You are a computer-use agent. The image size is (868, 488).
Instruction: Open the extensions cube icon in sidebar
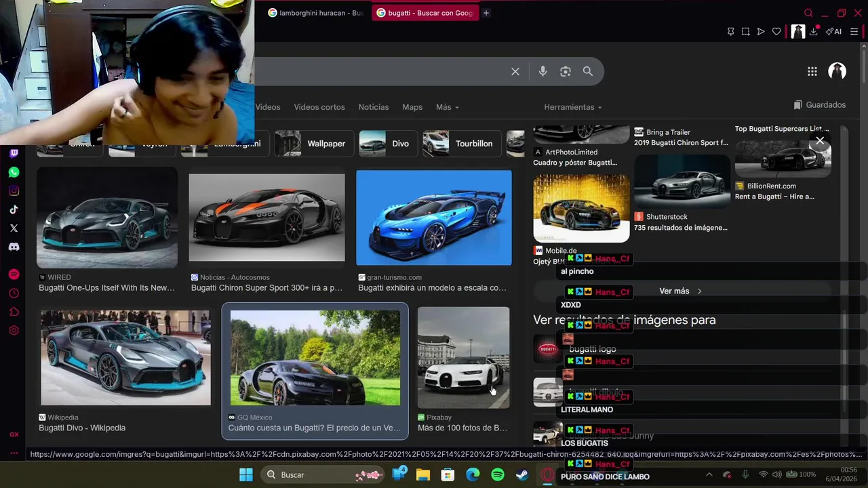tap(14, 312)
